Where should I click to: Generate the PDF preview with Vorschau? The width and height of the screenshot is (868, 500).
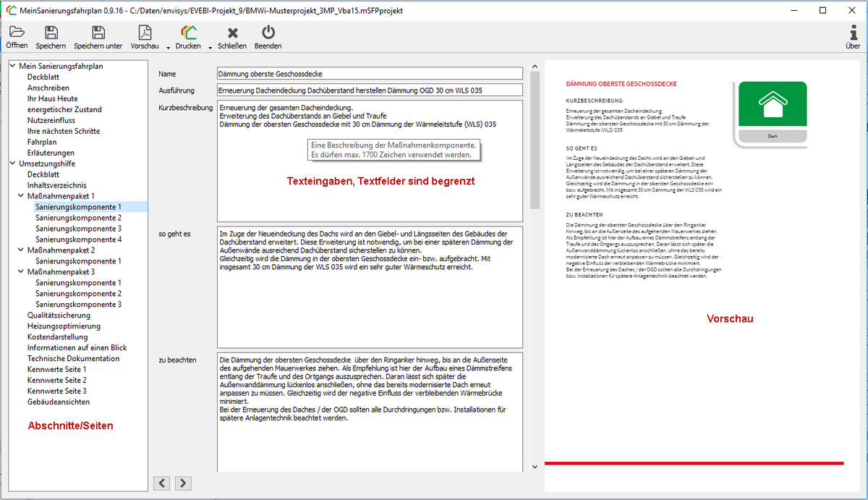tap(145, 38)
